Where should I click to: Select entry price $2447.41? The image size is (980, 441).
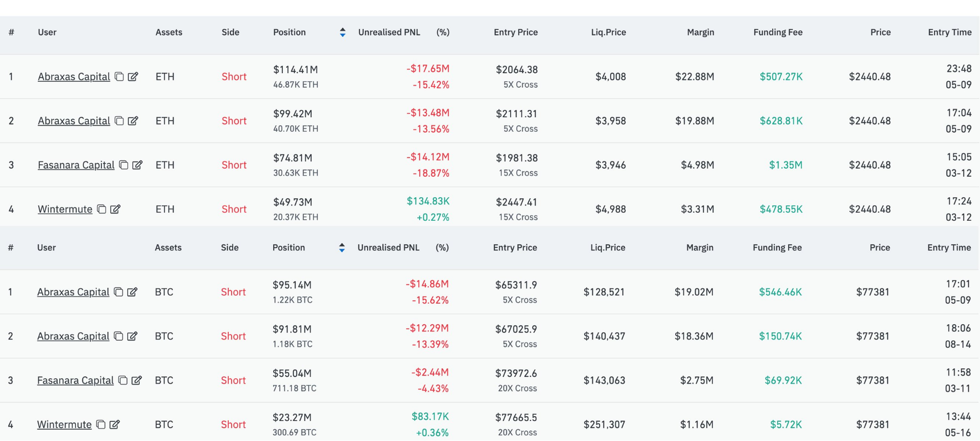pos(517,202)
